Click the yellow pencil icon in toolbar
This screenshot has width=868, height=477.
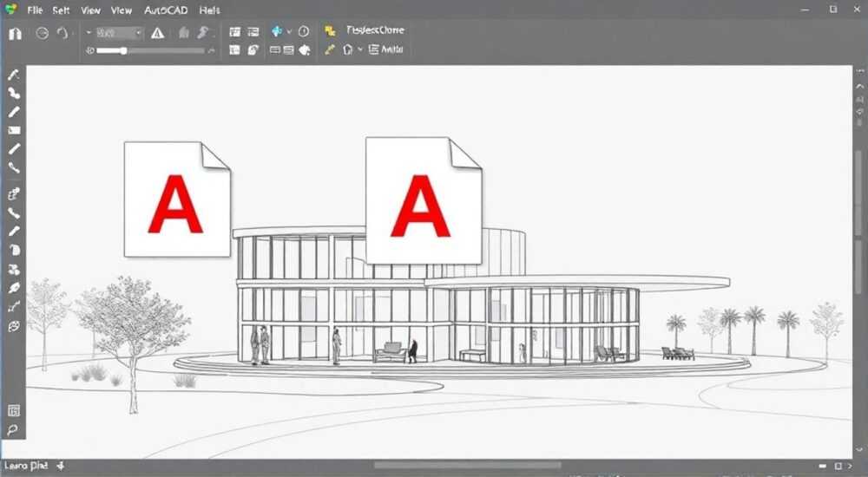click(x=330, y=49)
